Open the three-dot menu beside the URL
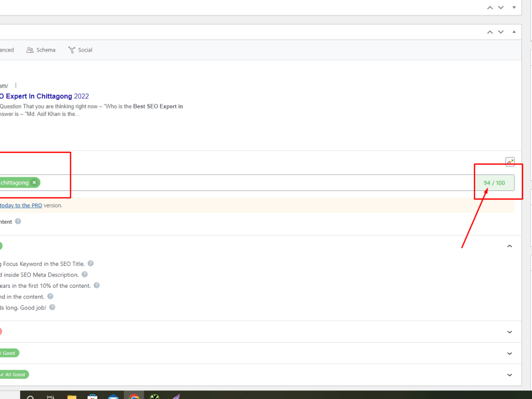 [x=15, y=86]
